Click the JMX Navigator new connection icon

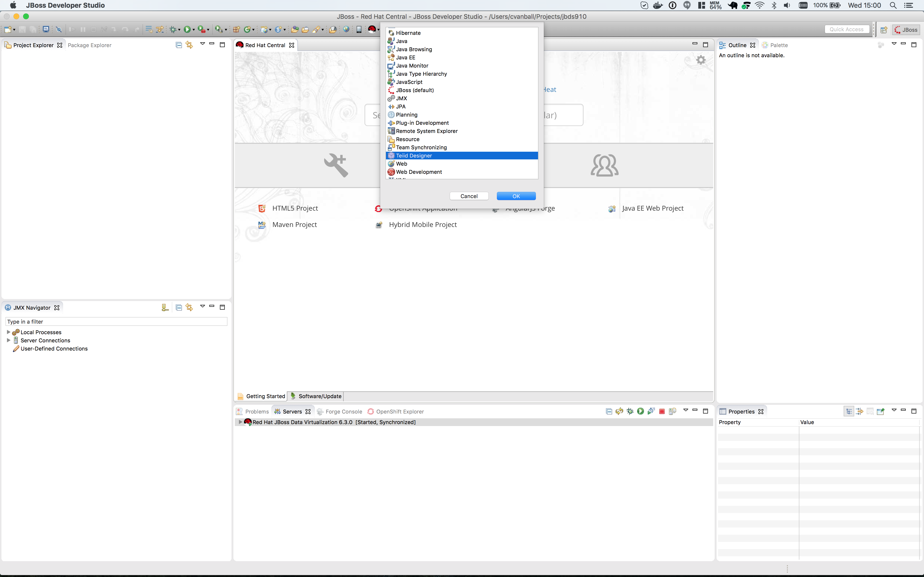coord(165,307)
